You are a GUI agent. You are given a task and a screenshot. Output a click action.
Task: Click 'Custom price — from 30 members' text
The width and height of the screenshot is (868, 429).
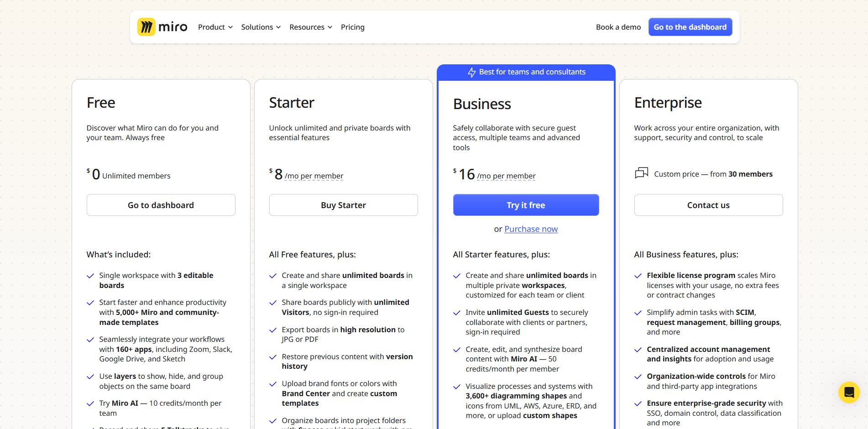[x=713, y=174]
